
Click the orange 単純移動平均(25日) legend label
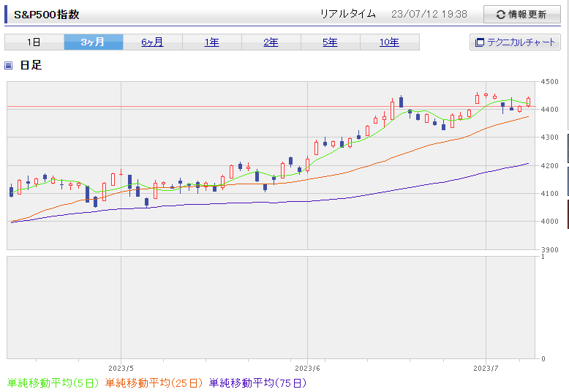(155, 382)
